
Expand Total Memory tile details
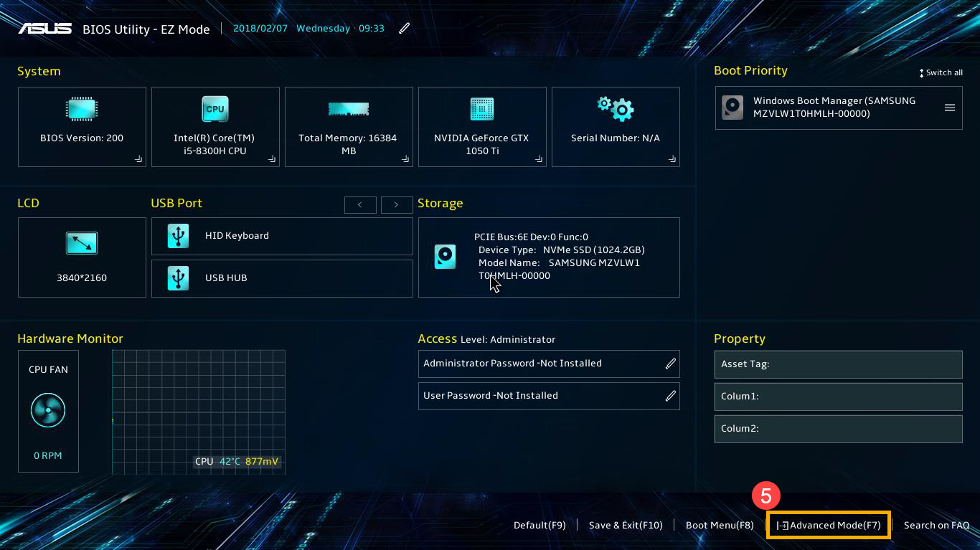click(405, 159)
